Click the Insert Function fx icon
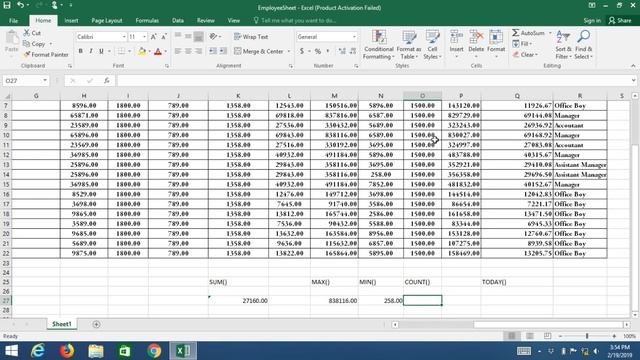Screen dimensions: 640x360 click(107, 81)
